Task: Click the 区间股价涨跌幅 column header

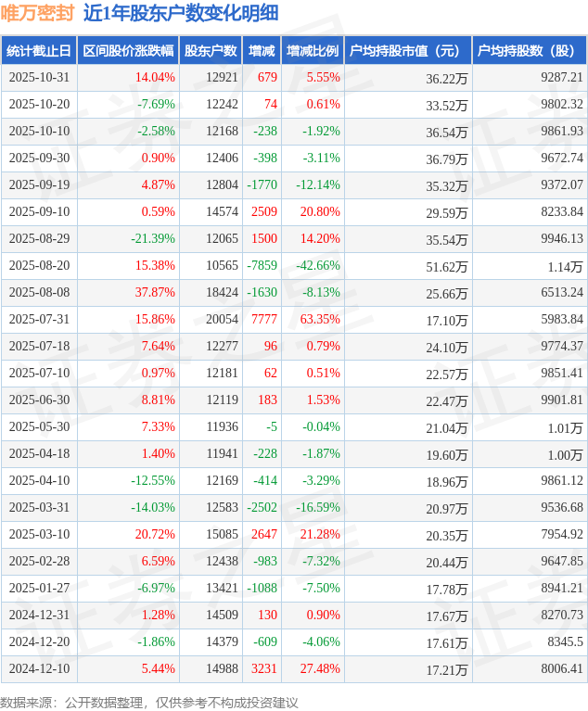Action: click(127, 51)
